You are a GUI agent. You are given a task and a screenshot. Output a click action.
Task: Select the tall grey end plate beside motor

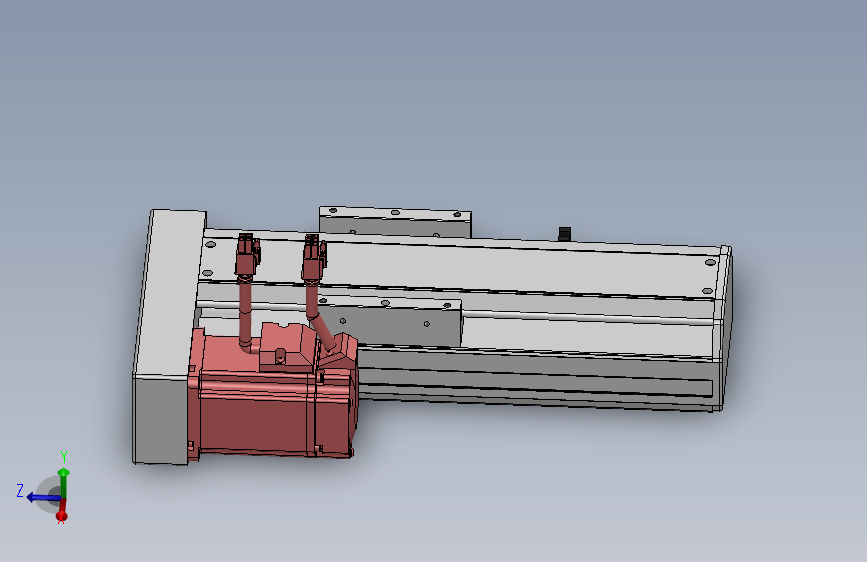[168, 337]
